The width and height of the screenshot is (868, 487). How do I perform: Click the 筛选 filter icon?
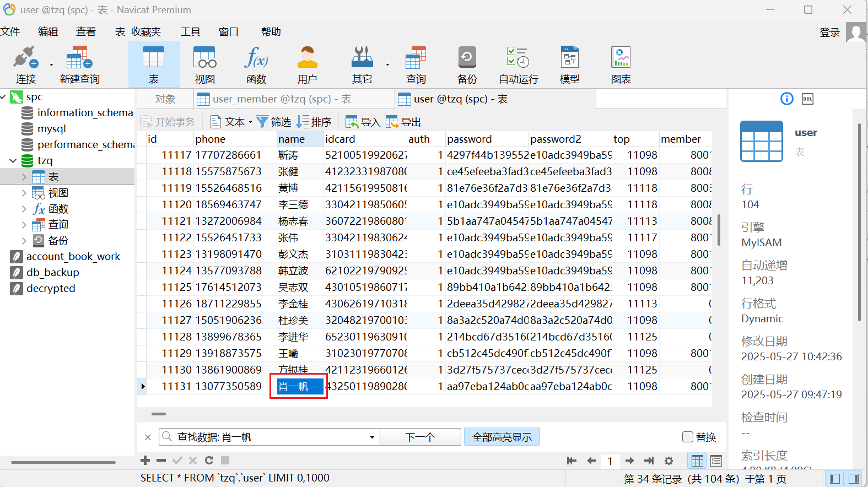point(263,122)
